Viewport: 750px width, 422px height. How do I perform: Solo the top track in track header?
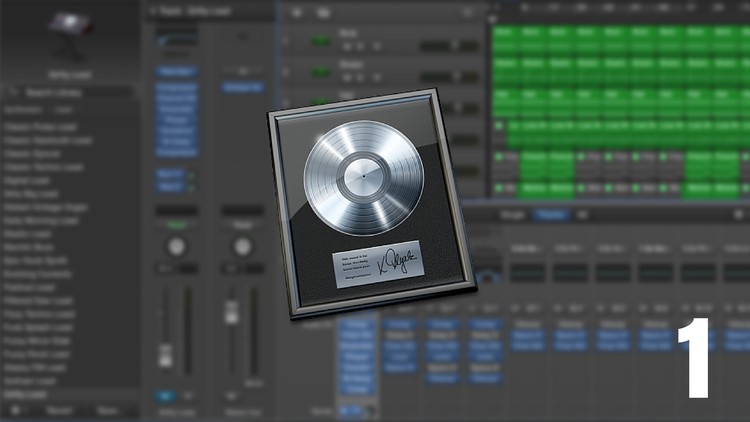360,46
